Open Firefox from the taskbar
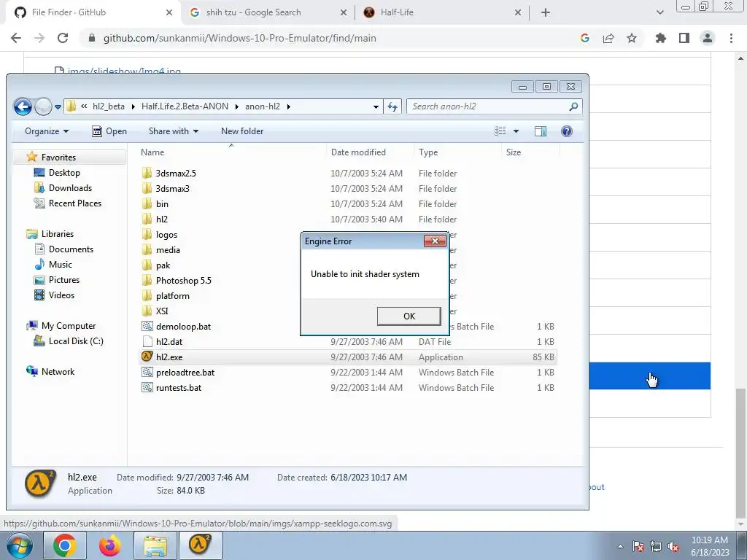This screenshot has height=560, width=747. (x=110, y=545)
